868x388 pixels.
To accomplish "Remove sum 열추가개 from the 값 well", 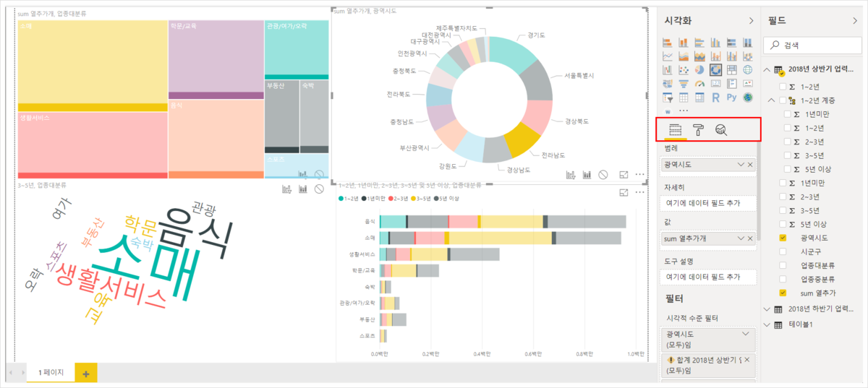I will pyautogui.click(x=750, y=238).
